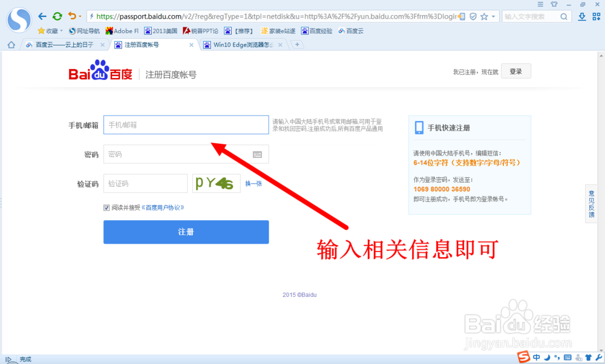Viewport: 605px width, 364px height.
Task: Open the 百度经验 bookmark
Action: [317, 31]
